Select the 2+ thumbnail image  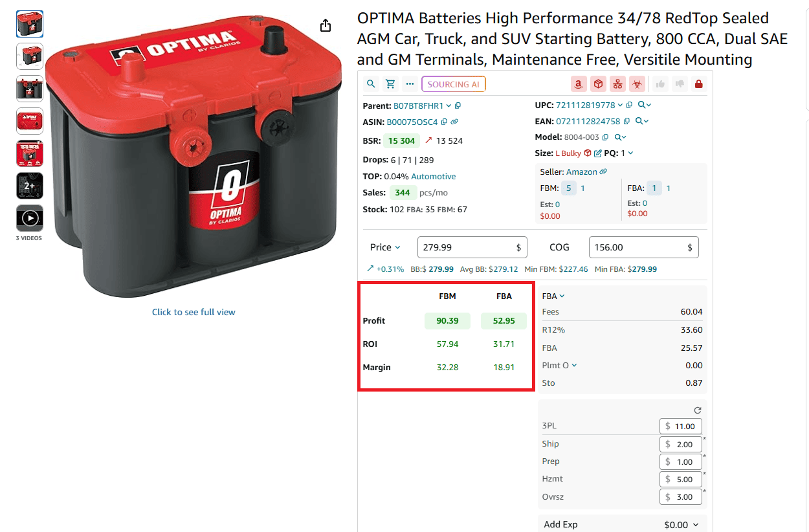click(30, 186)
